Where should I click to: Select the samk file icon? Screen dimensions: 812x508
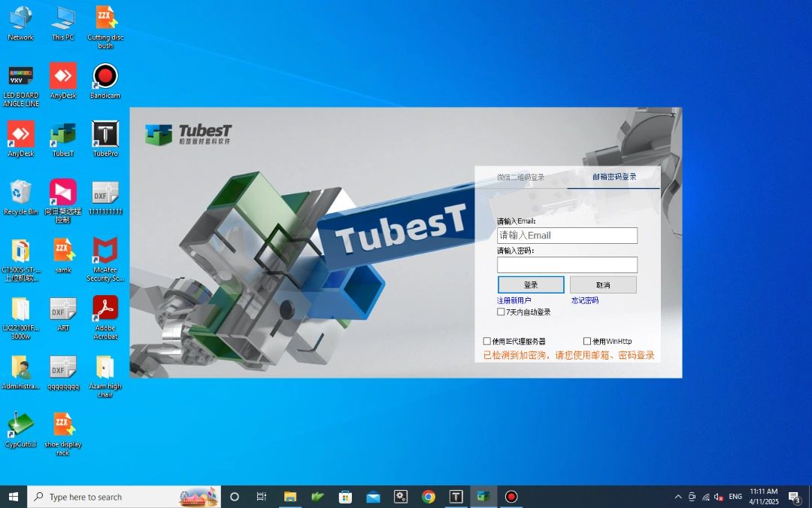click(63, 256)
